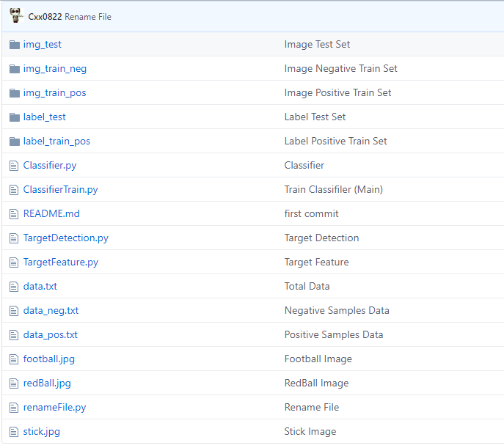The height and width of the screenshot is (448, 504).
Task: Click the folder icon beside label_test
Action: pyautogui.click(x=14, y=117)
